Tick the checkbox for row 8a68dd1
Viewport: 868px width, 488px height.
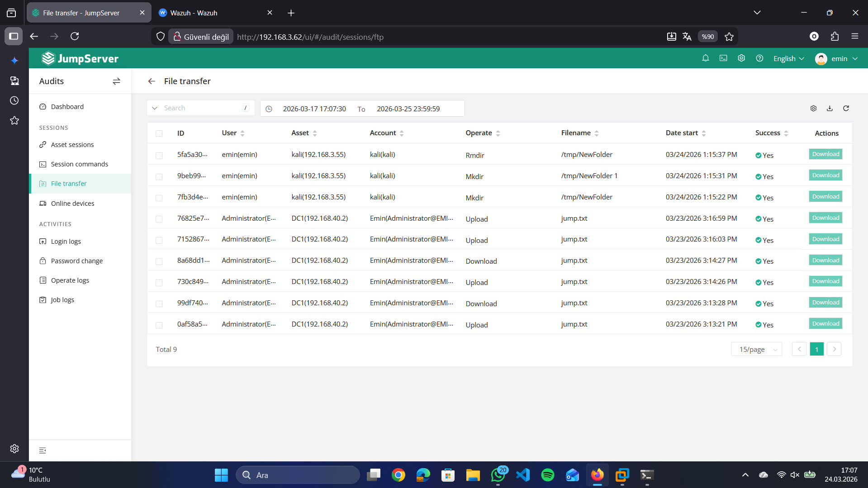click(x=159, y=262)
